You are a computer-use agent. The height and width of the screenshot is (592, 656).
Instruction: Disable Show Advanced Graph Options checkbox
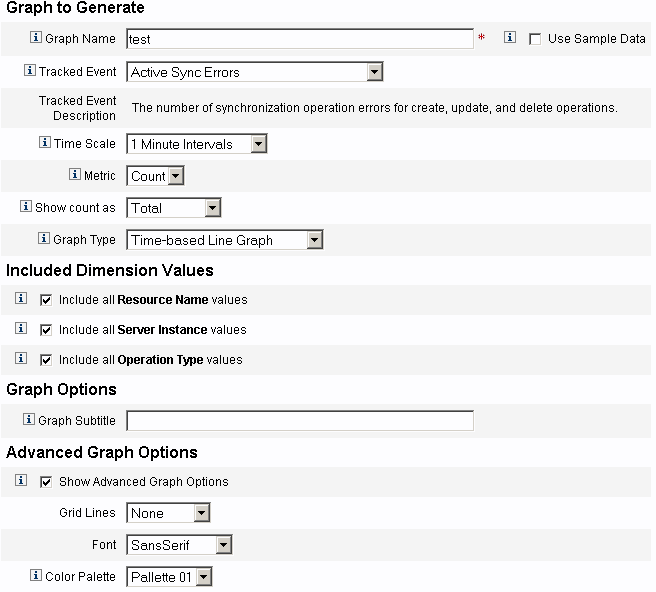pyautogui.click(x=45, y=482)
